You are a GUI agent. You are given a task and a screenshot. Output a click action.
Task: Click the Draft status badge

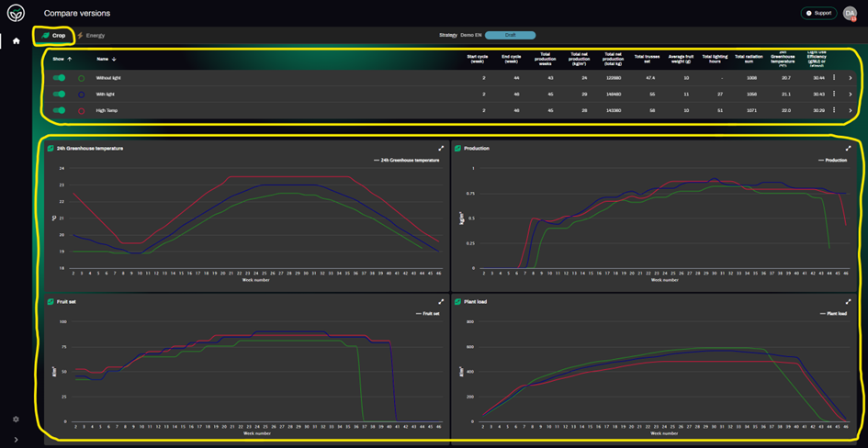pyautogui.click(x=510, y=36)
